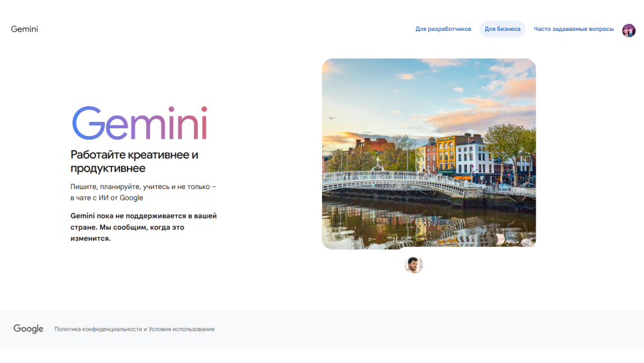
Task: Click text "Пишите, планируйте, учитесь и не только"
Action: 140,186
